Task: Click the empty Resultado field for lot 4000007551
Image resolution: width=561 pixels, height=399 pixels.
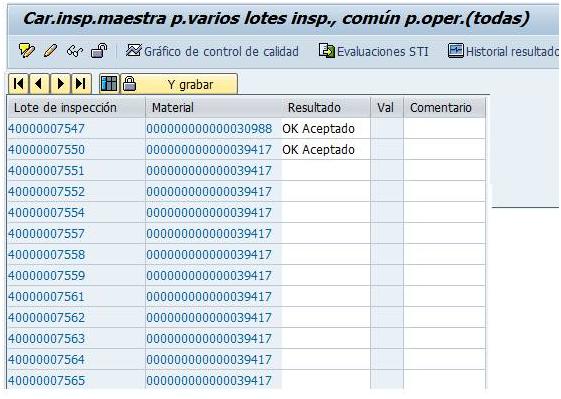Action: click(326, 170)
